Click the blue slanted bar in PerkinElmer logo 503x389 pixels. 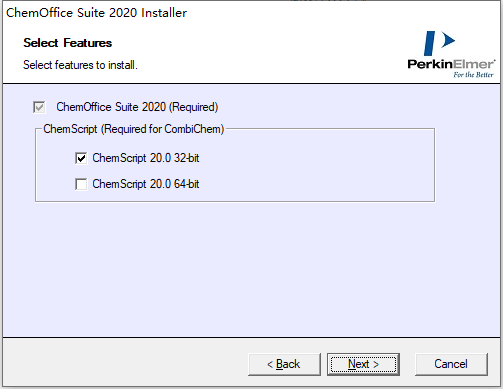[429, 43]
